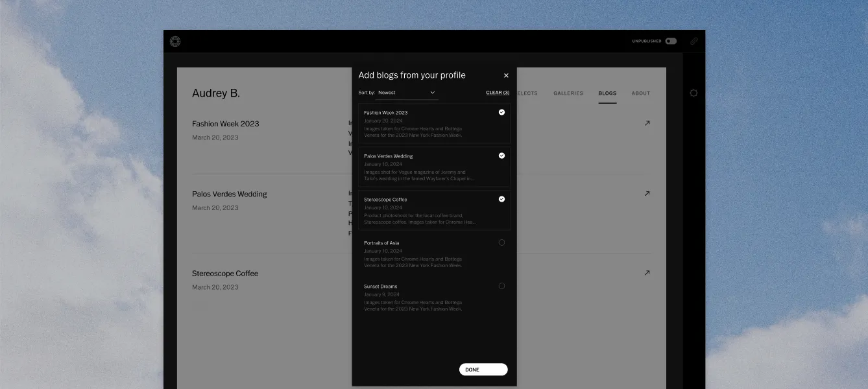
Task: Open the settings gear on the right sidebar
Action: click(693, 93)
